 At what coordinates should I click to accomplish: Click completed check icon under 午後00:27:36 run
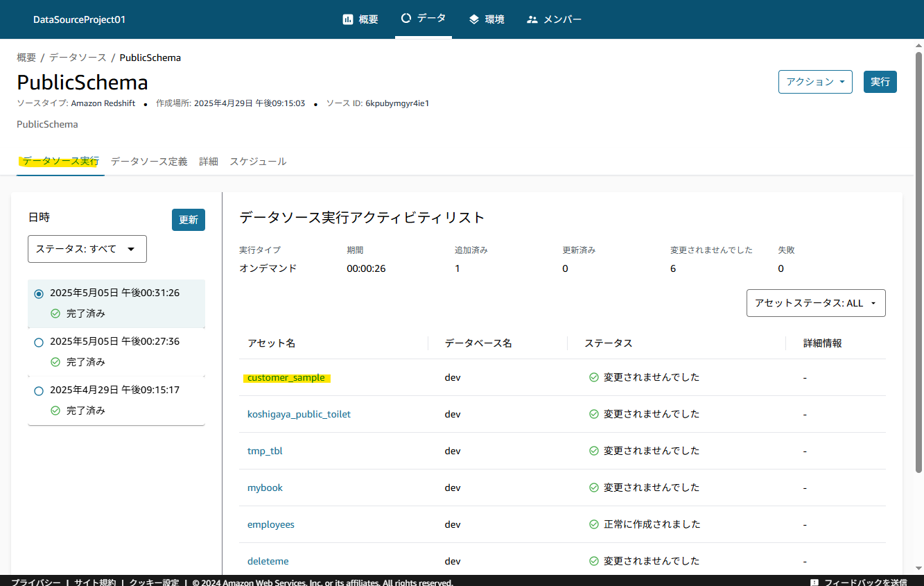[x=55, y=362]
